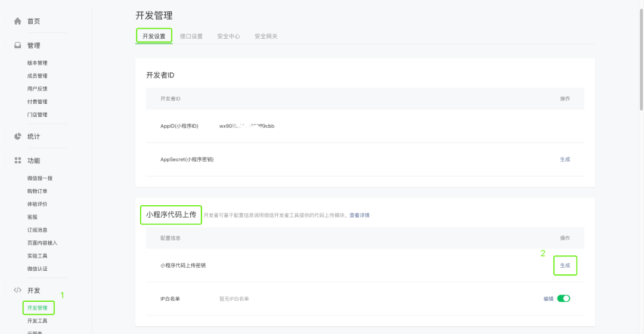Click the inbox icon beside 管理
Image resolution: width=644 pixels, height=334 pixels.
[x=17, y=45]
